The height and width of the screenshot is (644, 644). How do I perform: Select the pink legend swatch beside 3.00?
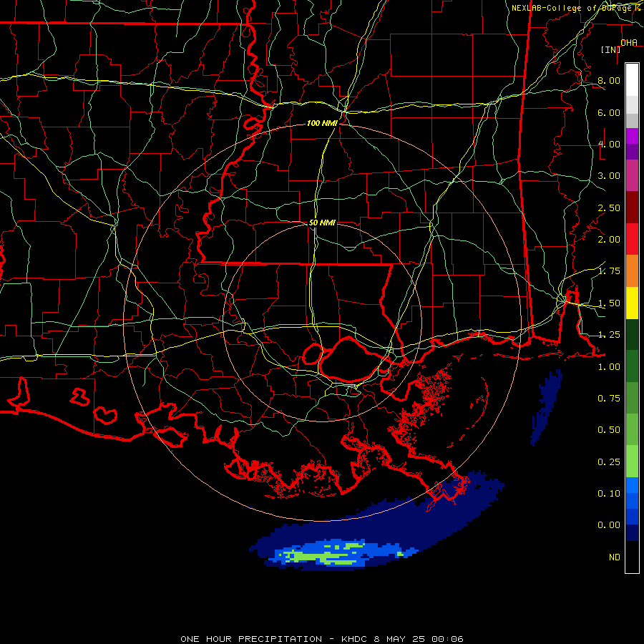632,176
